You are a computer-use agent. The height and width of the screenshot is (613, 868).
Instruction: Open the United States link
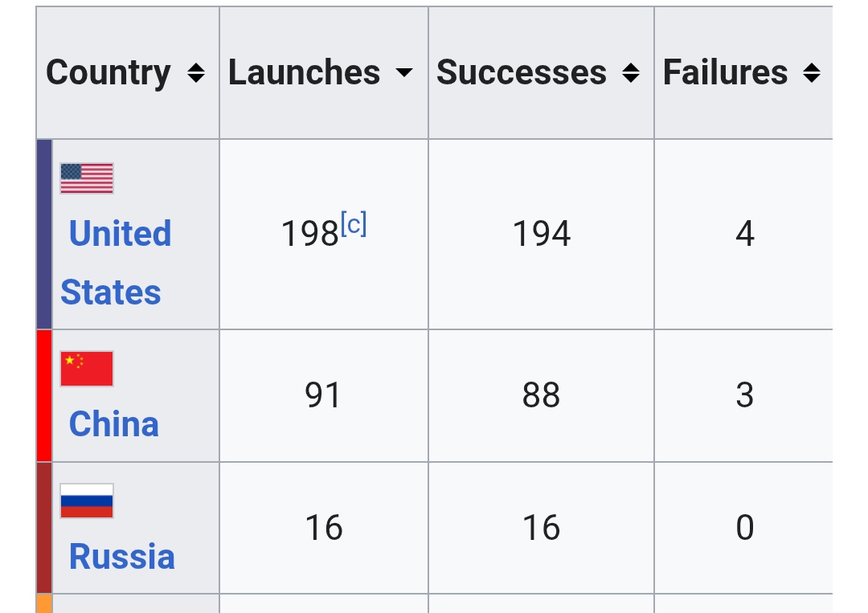[x=116, y=263]
